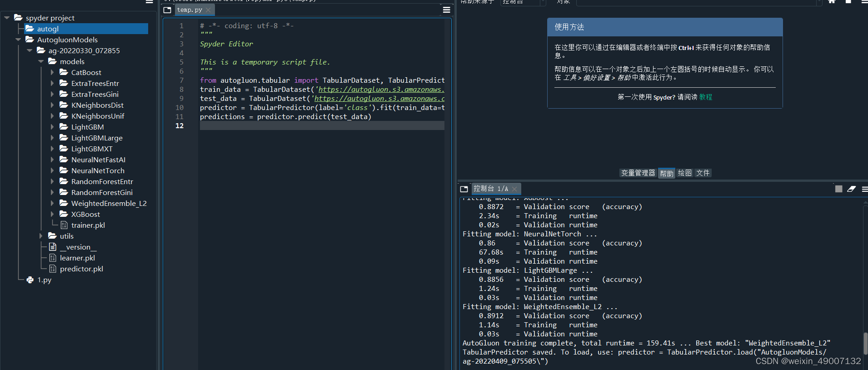This screenshot has height=370, width=868.
Task: Collapse the AutogluonModels folder
Action: point(18,40)
